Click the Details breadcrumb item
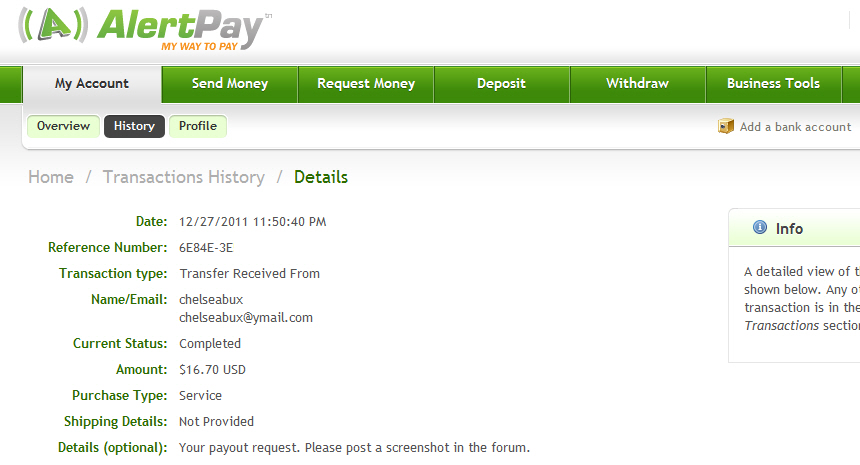Viewport: 860px width, 465px height. [321, 177]
